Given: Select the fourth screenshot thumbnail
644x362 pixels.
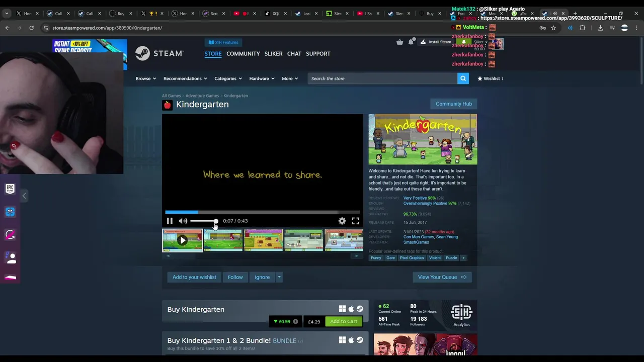Looking at the screenshot, I should click(303, 240).
